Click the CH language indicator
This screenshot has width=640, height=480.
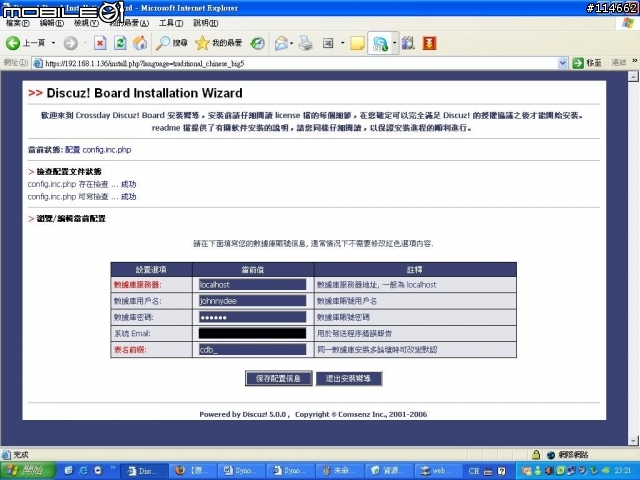click(x=474, y=471)
